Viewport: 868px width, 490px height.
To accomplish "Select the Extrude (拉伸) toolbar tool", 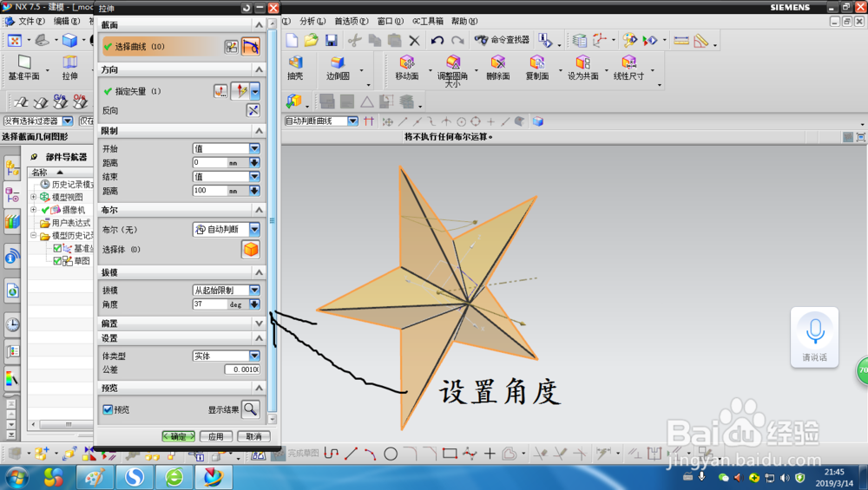I will (x=69, y=68).
